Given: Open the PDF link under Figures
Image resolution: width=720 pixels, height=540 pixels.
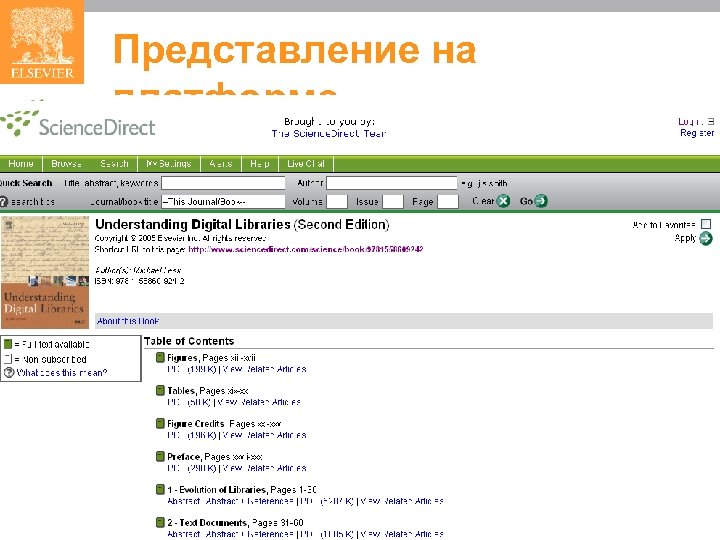Looking at the screenshot, I should [x=191, y=369].
